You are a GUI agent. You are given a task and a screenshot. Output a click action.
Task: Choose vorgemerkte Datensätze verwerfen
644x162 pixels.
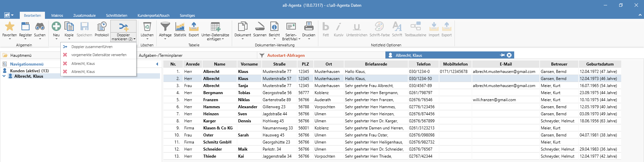coord(99,55)
